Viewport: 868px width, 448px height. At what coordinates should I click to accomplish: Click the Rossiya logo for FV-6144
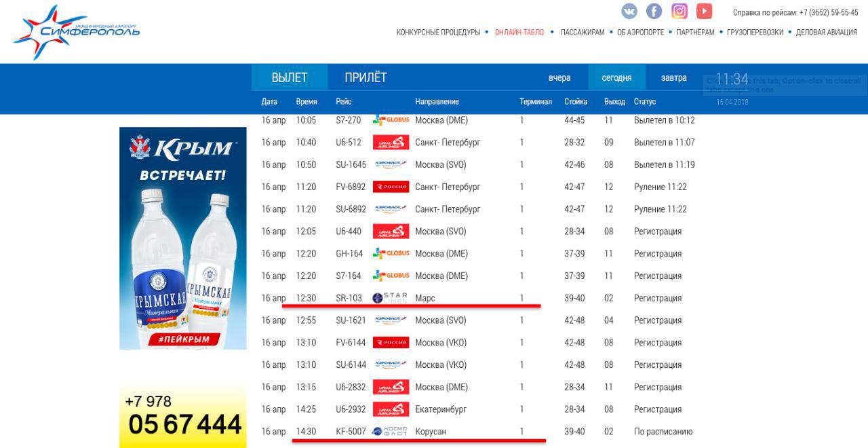pyautogui.click(x=391, y=343)
